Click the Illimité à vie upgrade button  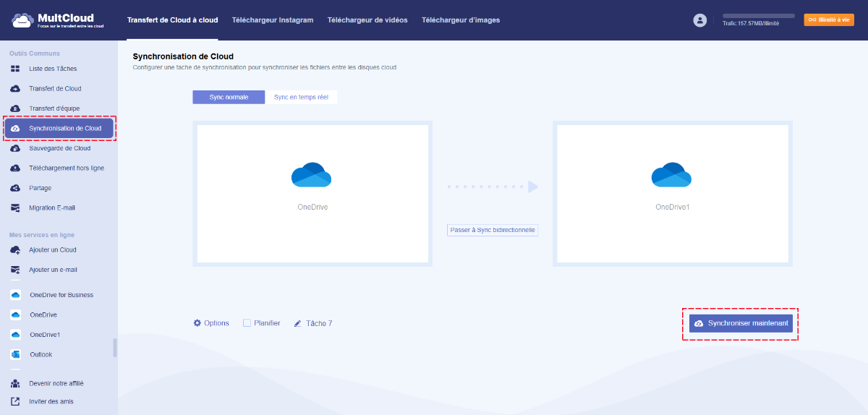click(829, 20)
